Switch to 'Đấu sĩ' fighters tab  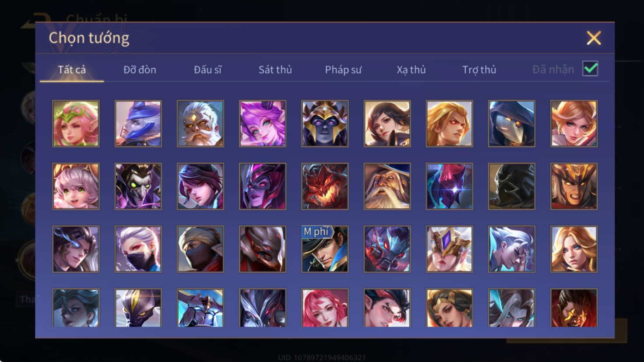point(208,70)
